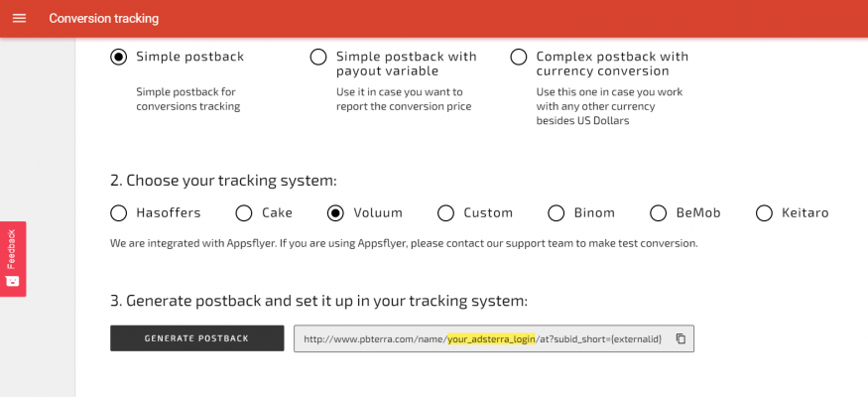Click the Choose your tracking system heading
The width and height of the screenshot is (868, 397).
point(223,181)
